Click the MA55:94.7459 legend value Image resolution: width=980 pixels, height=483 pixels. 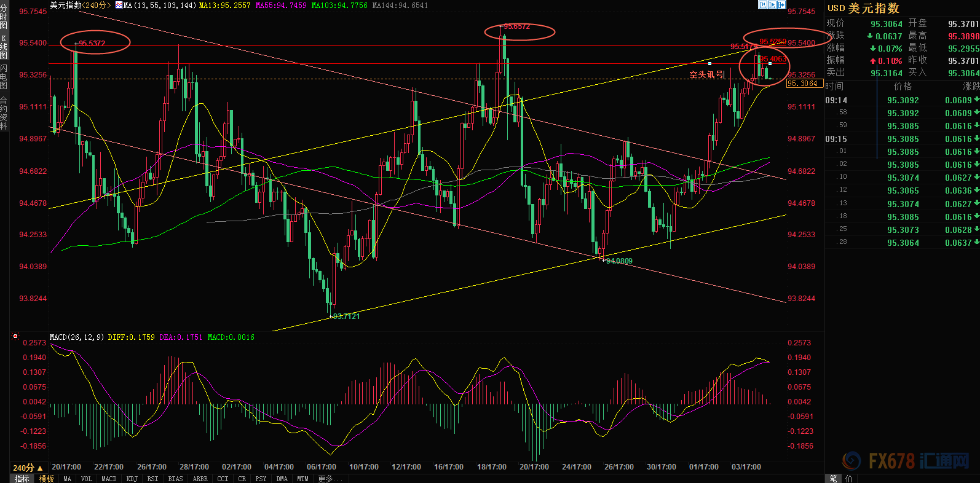[x=280, y=5]
